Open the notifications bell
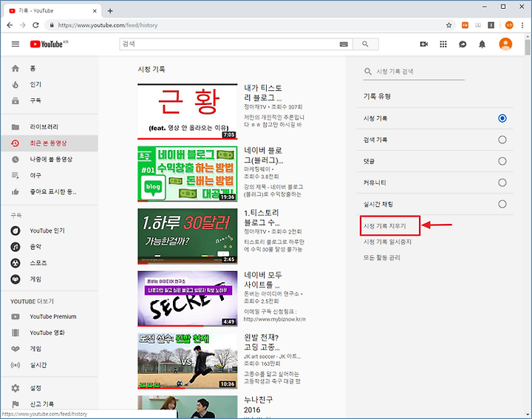 (482, 44)
